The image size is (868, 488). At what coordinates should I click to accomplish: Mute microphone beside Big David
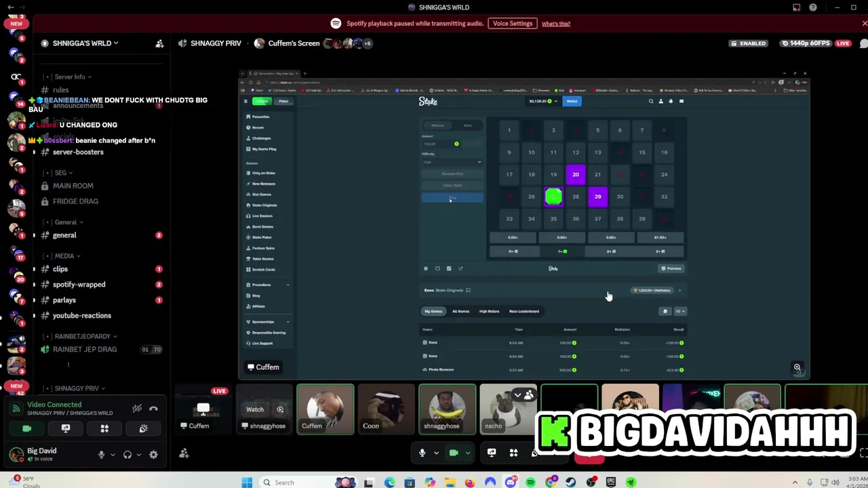coord(101,455)
